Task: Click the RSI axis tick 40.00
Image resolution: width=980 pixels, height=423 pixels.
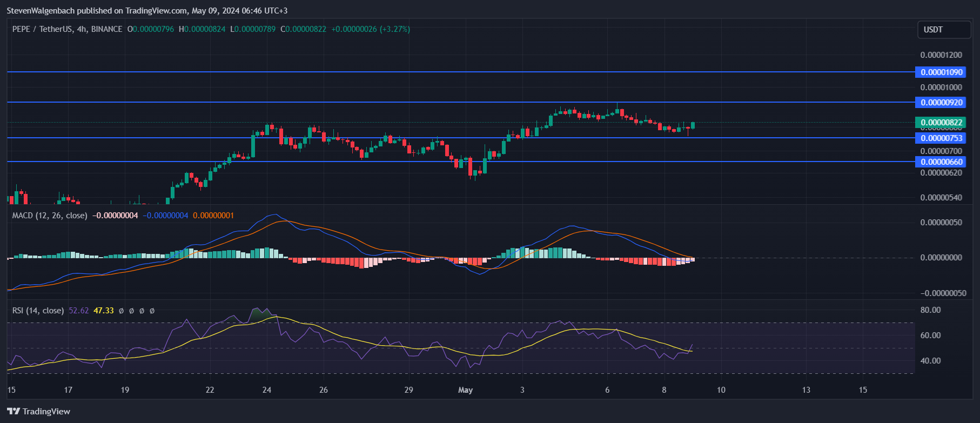Action: coord(930,361)
